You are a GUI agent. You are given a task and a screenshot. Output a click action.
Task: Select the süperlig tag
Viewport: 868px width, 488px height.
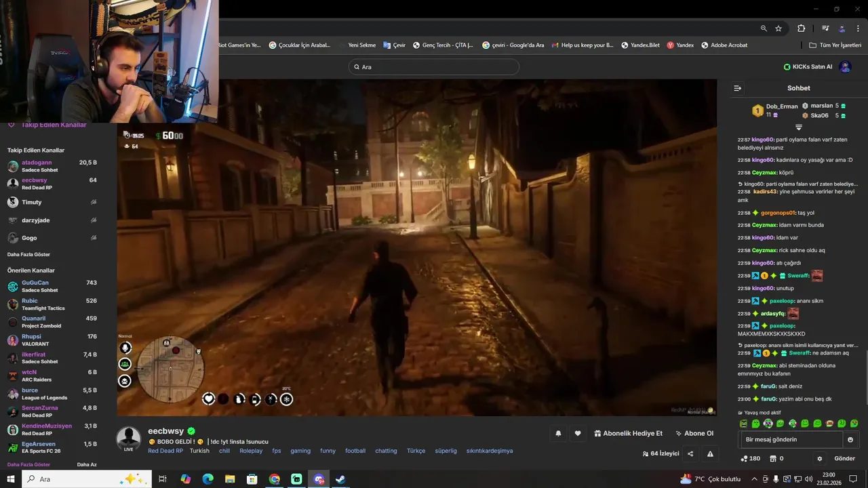[x=446, y=451]
